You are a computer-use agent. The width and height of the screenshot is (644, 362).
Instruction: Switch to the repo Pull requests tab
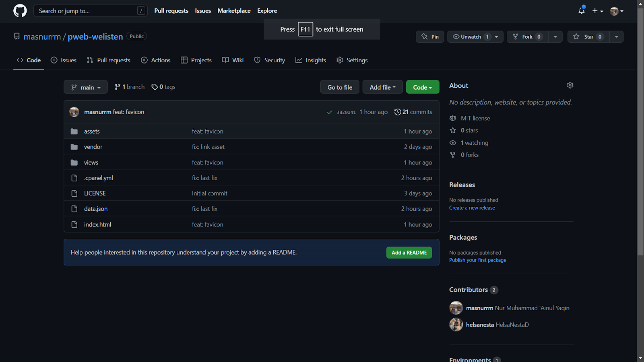pos(109,60)
